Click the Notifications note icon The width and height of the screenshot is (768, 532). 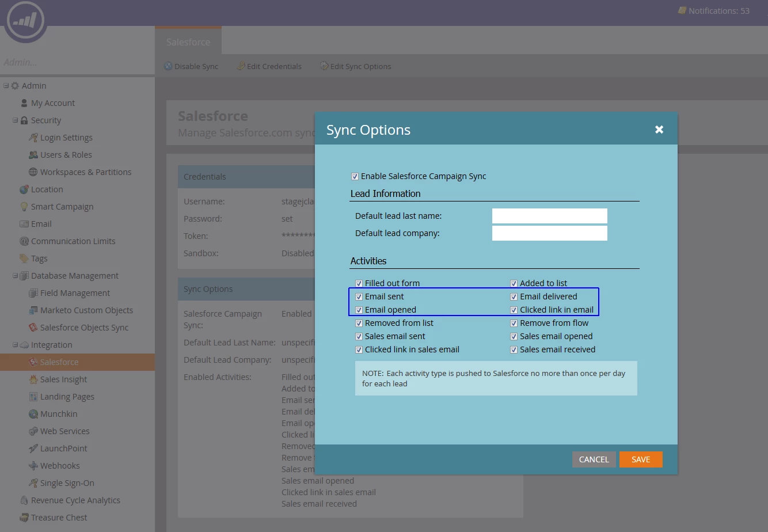point(682,10)
